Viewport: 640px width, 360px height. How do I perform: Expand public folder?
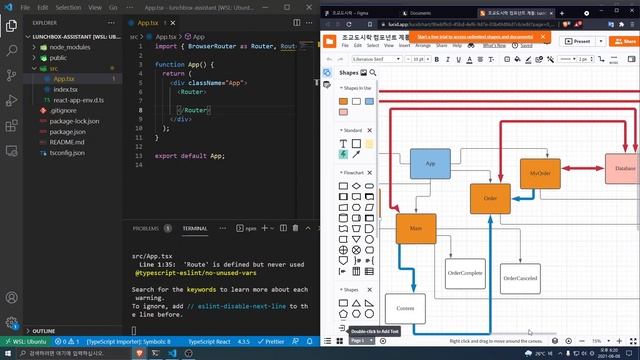click(34, 58)
